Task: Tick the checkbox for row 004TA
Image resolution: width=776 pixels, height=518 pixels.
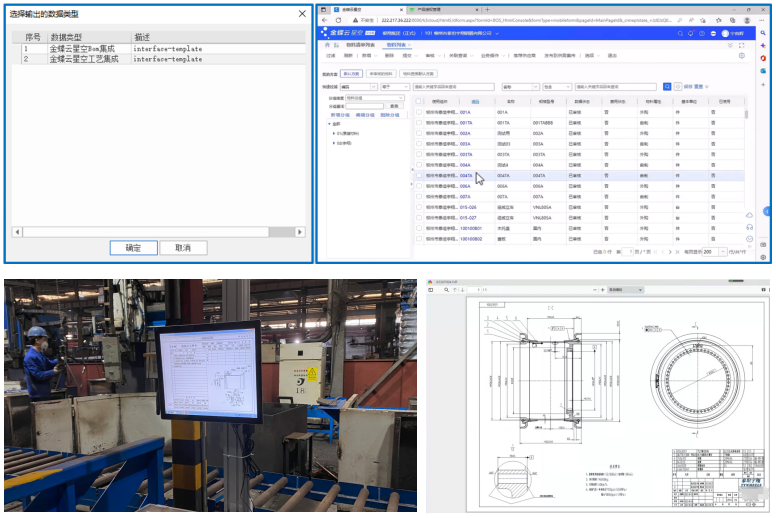Action: click(x=418, y=175)
